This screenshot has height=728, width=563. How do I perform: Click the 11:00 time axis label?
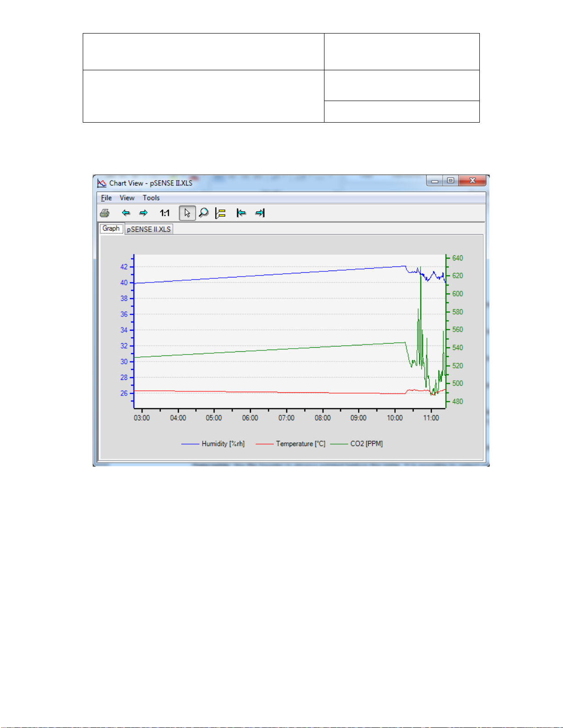point(431,418)
